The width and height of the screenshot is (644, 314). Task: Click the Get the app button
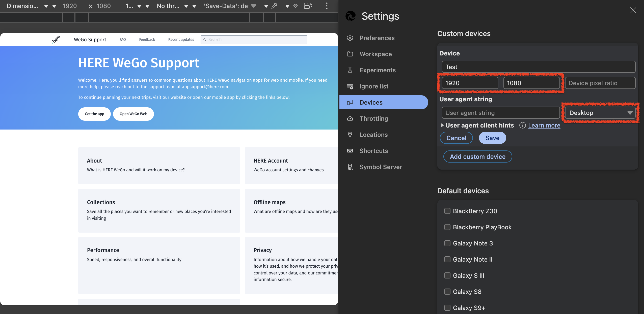[94, 114]
